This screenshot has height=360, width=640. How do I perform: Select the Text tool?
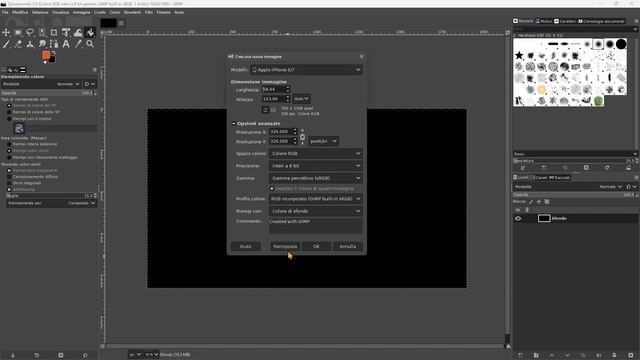coord(66,44)
